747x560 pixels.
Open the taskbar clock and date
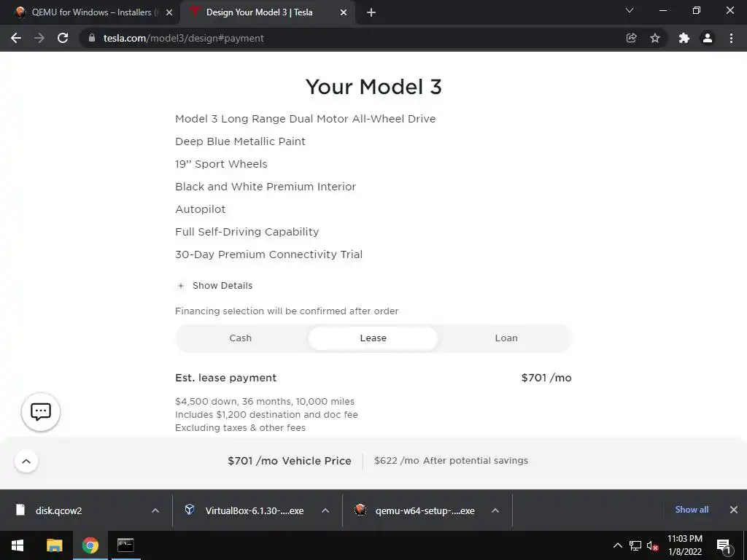point(684,545)
